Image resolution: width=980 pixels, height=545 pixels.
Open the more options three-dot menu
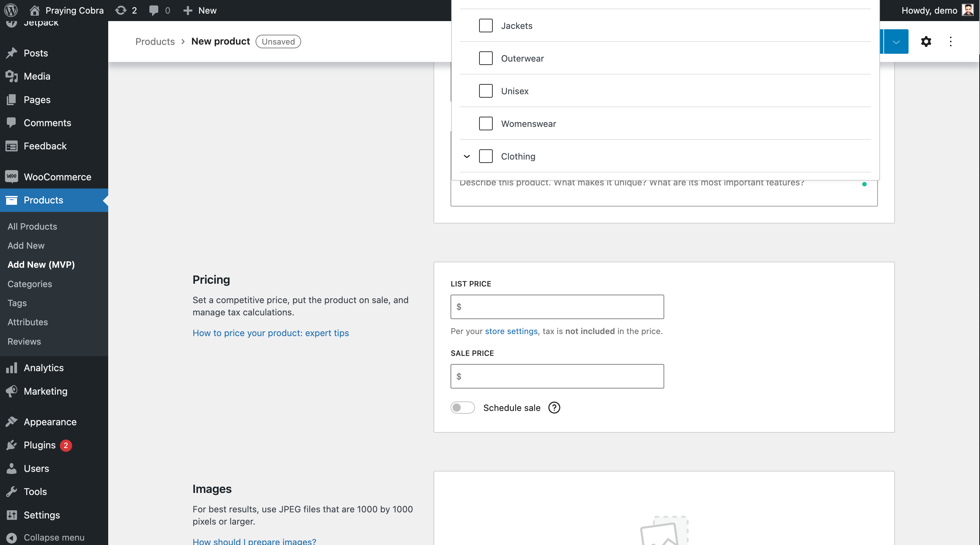pos(950,42)
